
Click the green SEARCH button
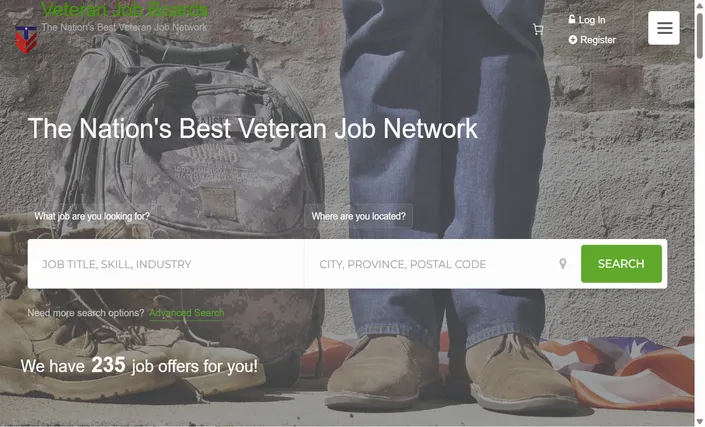point(621,264)
